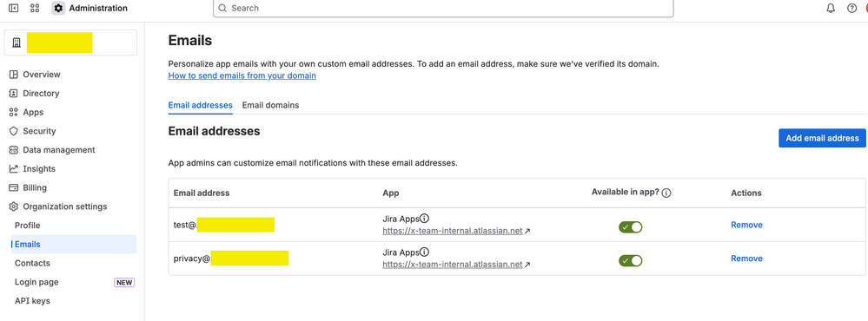The height and width of the screenshot is (321, 868).
Task: Click the privacy@ email address cell
Action: coord(231,259)
